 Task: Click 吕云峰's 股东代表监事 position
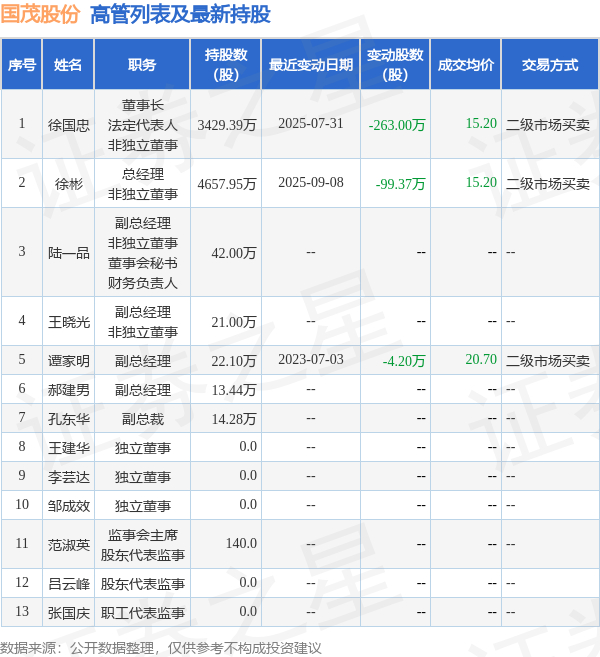(x=142, y=583)
